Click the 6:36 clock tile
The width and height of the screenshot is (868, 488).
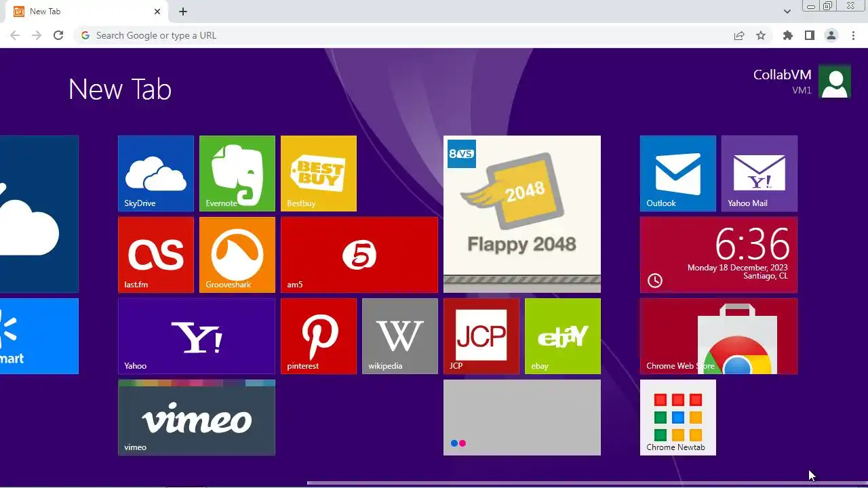(719, 255)
